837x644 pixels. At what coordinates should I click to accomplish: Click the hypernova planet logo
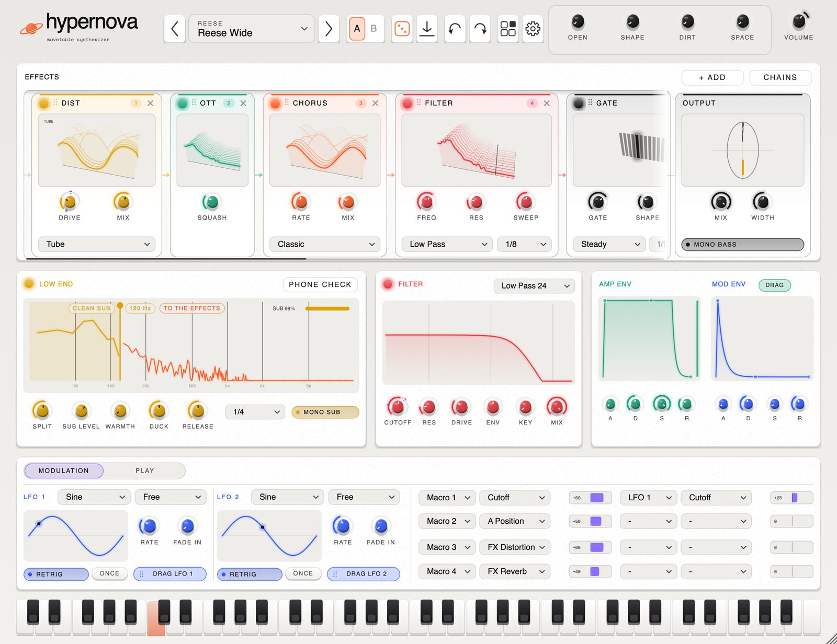[31, 28]
